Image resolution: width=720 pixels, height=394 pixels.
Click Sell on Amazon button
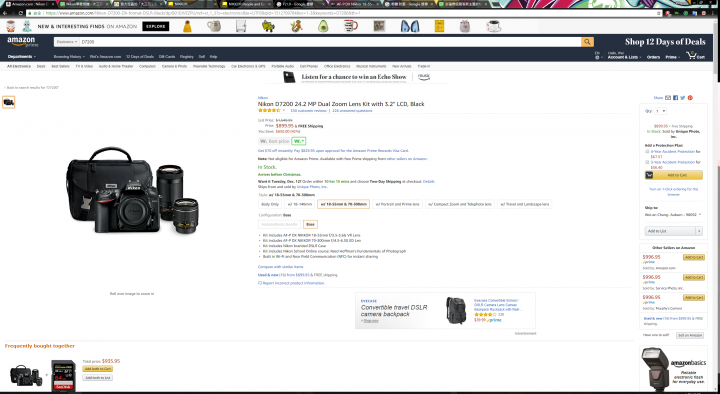690,335
